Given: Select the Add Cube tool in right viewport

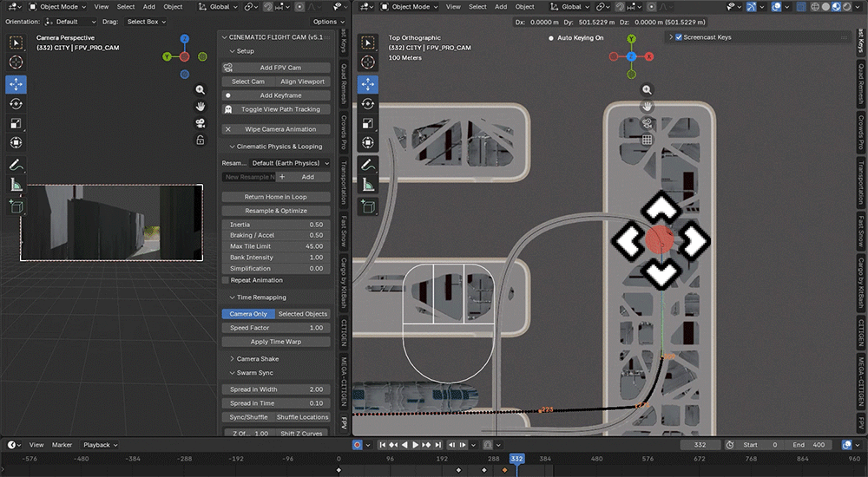Looking at the screenshot, I should click(x=367, y=207).
